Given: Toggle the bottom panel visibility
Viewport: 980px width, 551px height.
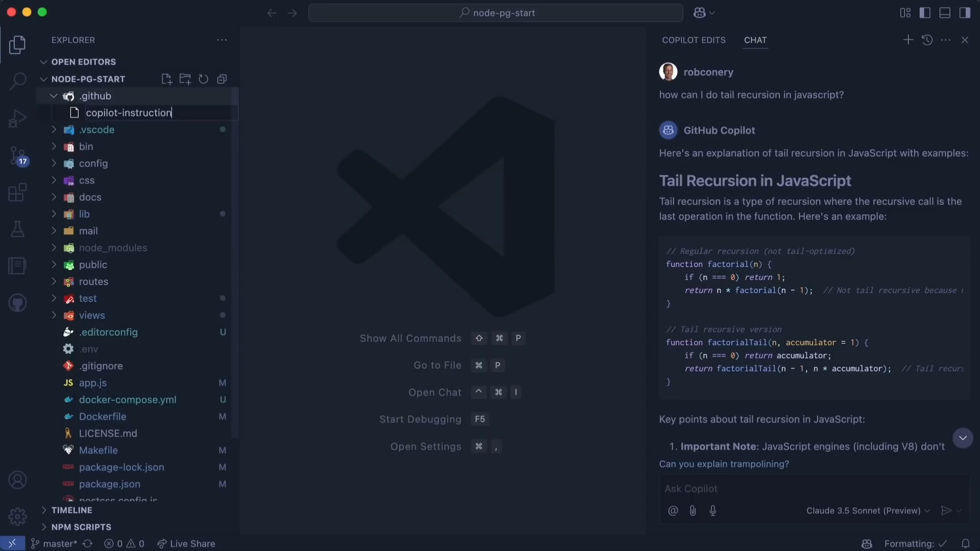Looking at the screenshot, I should 945,13.
